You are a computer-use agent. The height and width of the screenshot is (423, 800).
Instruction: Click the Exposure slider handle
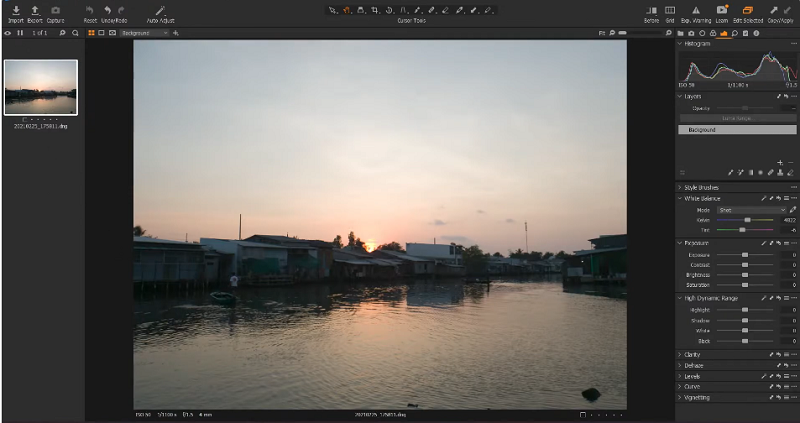745,255
